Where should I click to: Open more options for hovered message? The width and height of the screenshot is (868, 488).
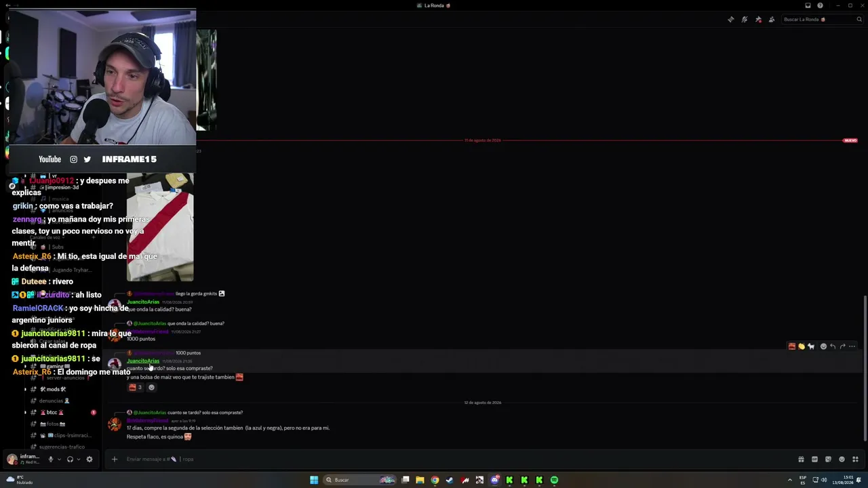pyautogui.click(x=852, y=346)
